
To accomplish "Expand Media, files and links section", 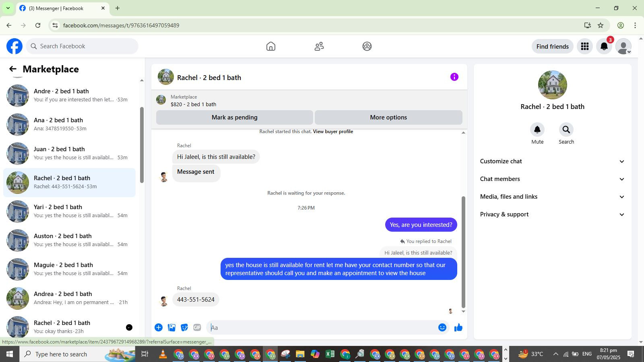I will click(552, 197).
